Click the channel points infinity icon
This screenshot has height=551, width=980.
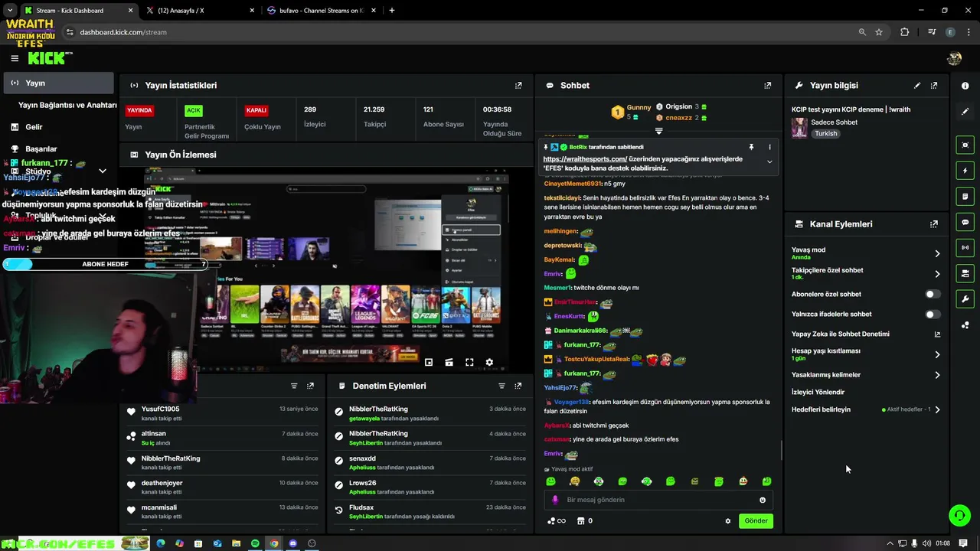557,521
